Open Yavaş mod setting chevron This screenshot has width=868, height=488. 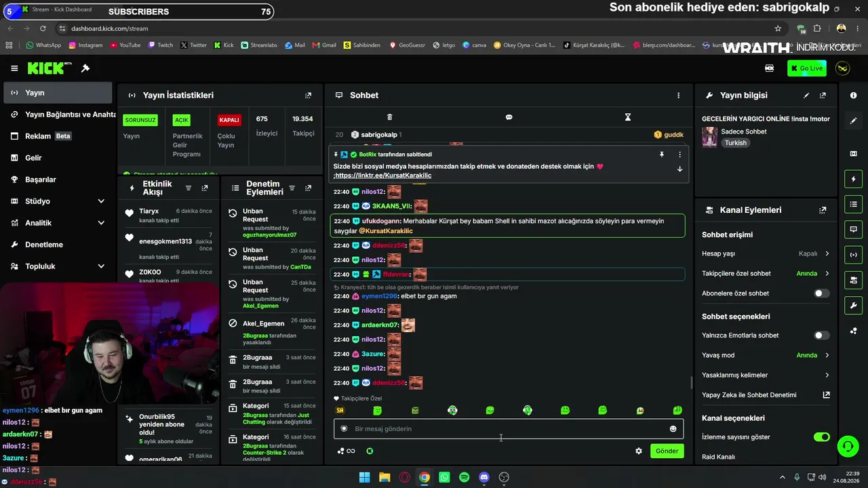click(x=827, y=355)
